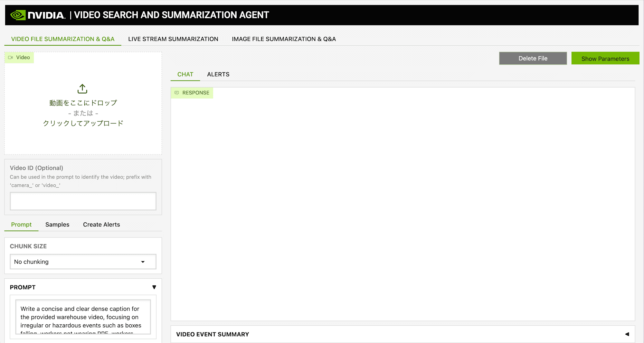Switch to the ALERTS tab
The image size is (644, 343).
point(218,74)
